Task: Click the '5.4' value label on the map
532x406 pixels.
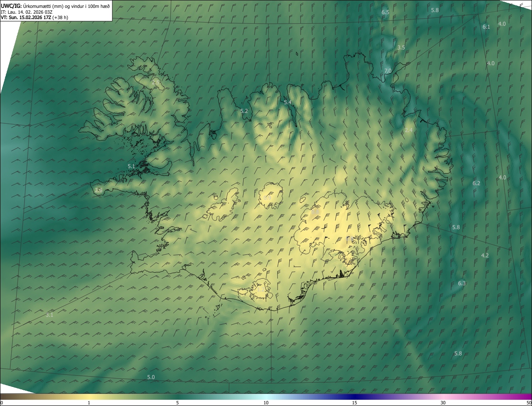Action: coord(288,102)
